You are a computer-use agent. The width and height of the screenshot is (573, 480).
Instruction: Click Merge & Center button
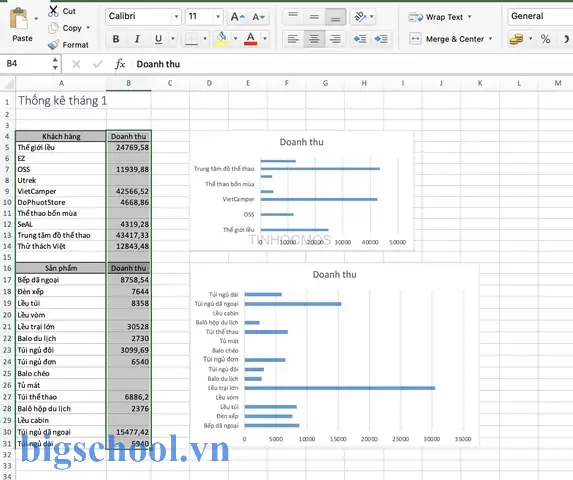click(447, 39)
